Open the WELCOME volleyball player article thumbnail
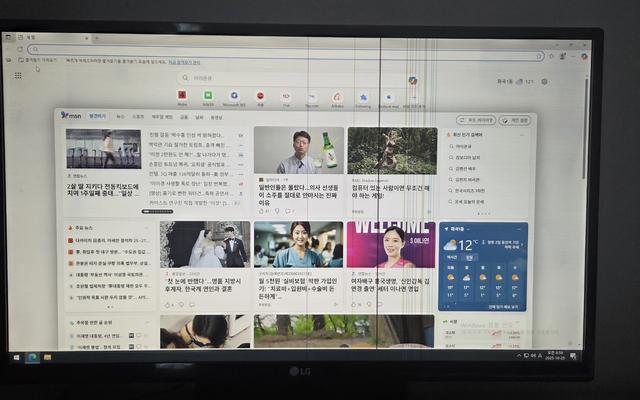The image size is (640, 400). (x=391, y=245)
